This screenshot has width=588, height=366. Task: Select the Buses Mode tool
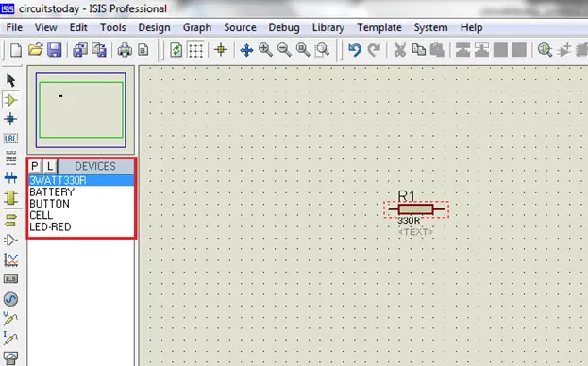click(11, 177)
